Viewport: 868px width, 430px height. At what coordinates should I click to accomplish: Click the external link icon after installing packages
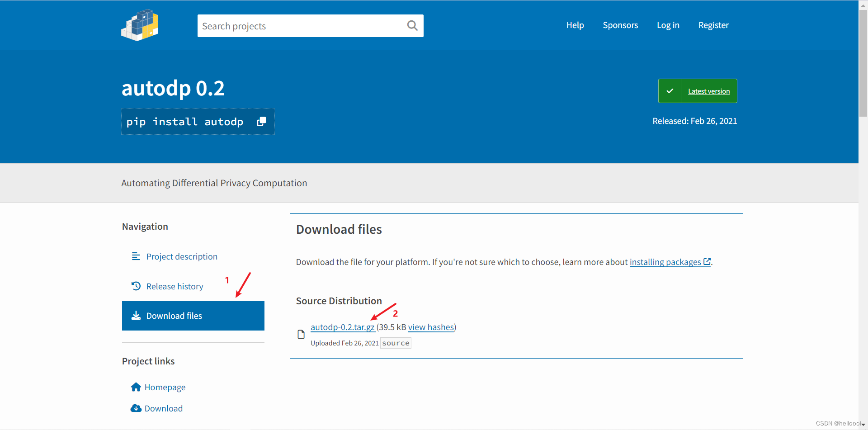coord(707,261)
